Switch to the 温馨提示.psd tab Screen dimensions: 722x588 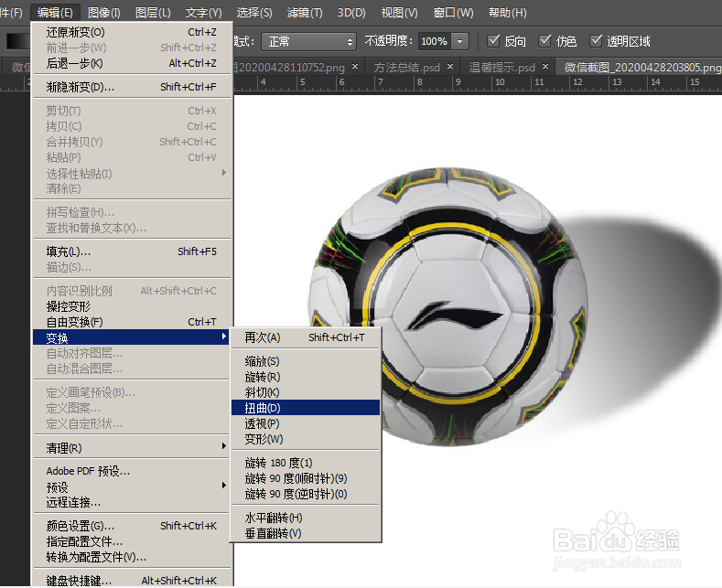tap(501, 68)
